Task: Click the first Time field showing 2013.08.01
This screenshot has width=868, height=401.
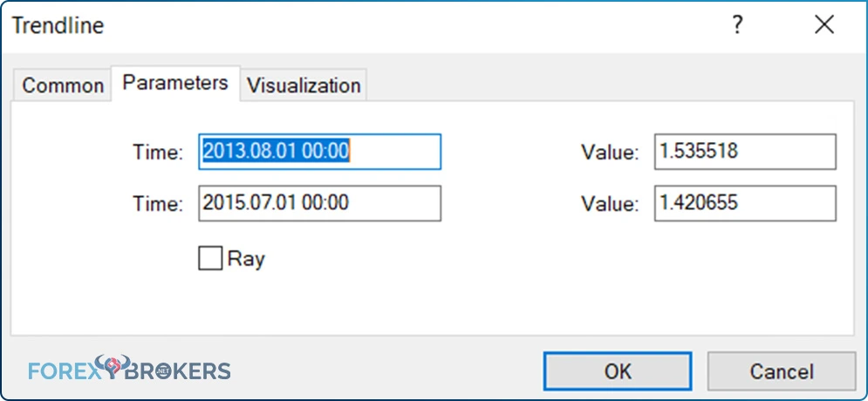Action: pos(319,152)
